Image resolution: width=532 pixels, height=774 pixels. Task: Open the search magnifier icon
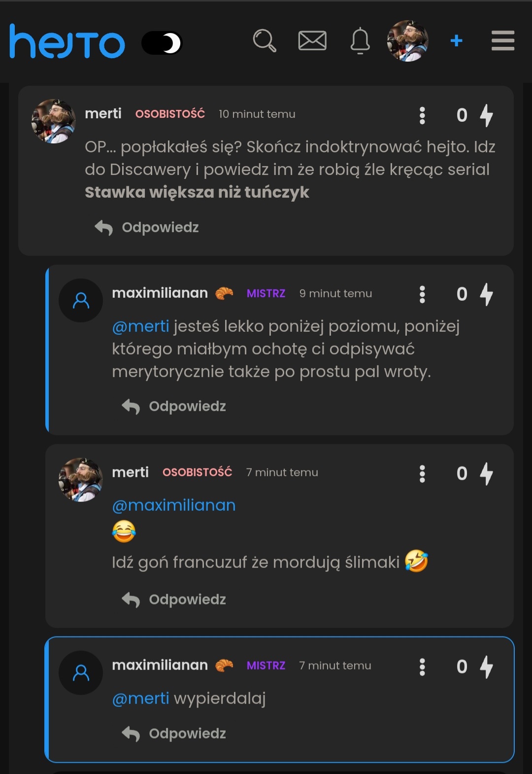tap(265, 40)
